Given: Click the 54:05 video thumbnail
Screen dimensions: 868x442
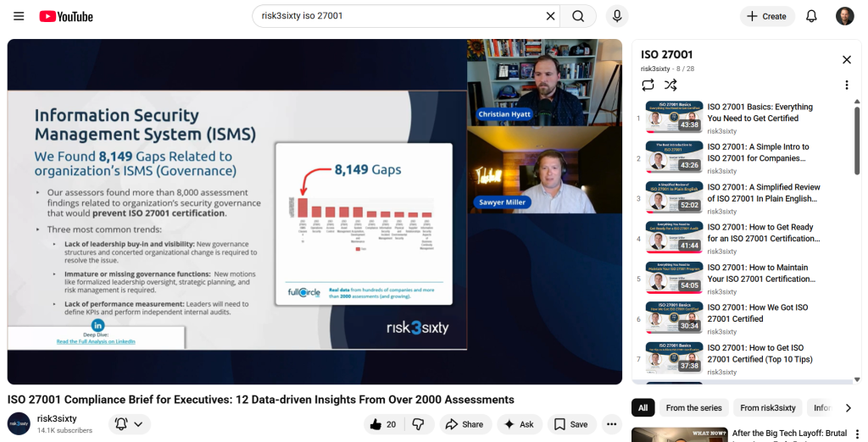Looking at the screenshot, I should 674,278.
